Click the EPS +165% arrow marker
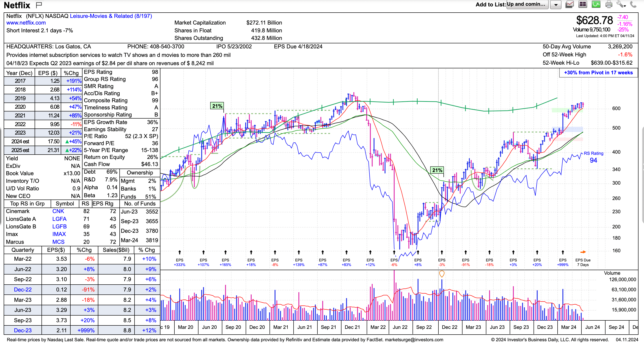Screen dimensions: 644x344 point(225,252)
